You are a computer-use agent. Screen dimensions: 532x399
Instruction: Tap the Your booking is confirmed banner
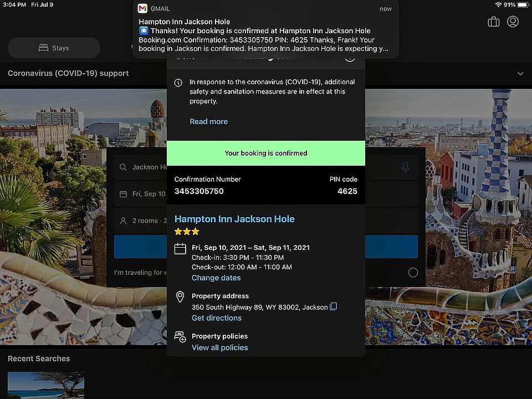coord(266,153)
